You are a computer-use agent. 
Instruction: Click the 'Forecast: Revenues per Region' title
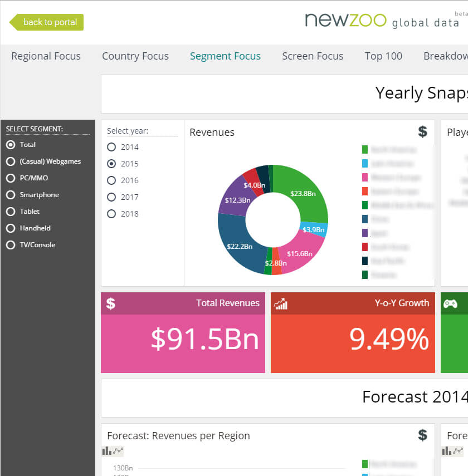tap(178, 435)
